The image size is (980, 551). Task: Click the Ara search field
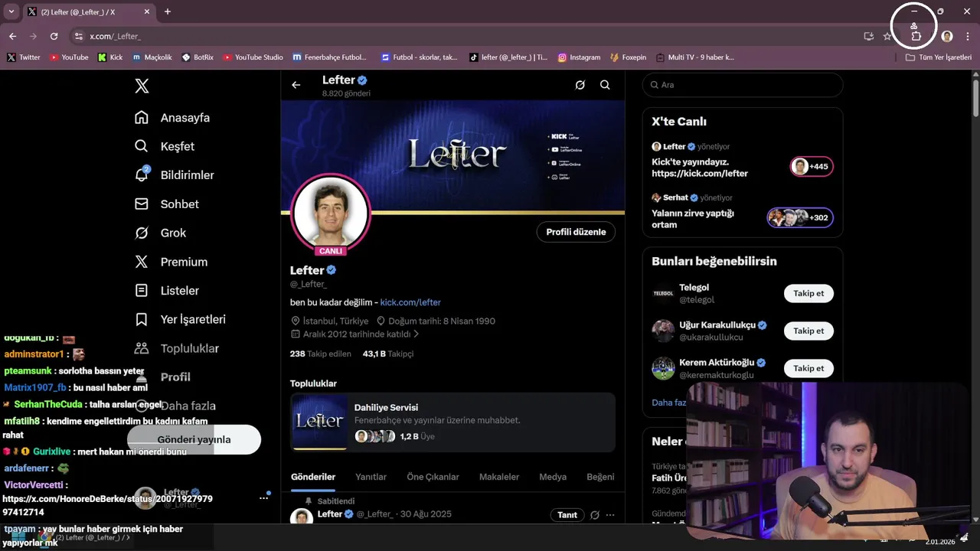tap(743, 85)
